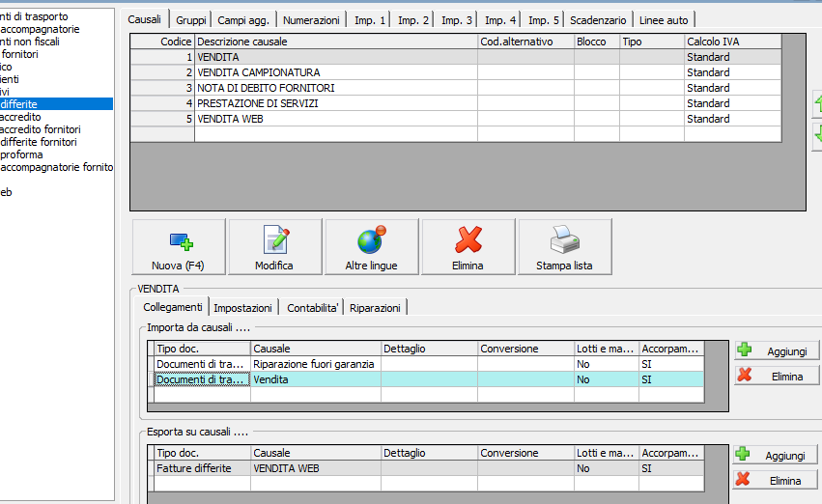Select the Imp. 4 tab
Screen dimensions: 822x504
[500, 20]
